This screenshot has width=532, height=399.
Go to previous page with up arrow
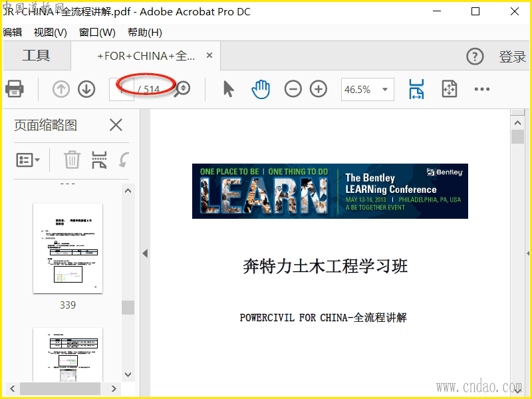(x=61, y=89)
